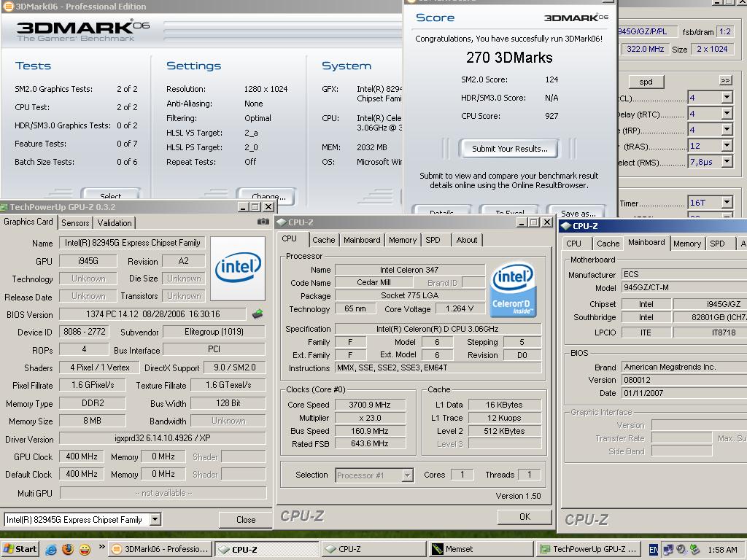Screen dimensions: 747x560
Task: Open the tRP dropdown in Memset
Action: point(727,130)
